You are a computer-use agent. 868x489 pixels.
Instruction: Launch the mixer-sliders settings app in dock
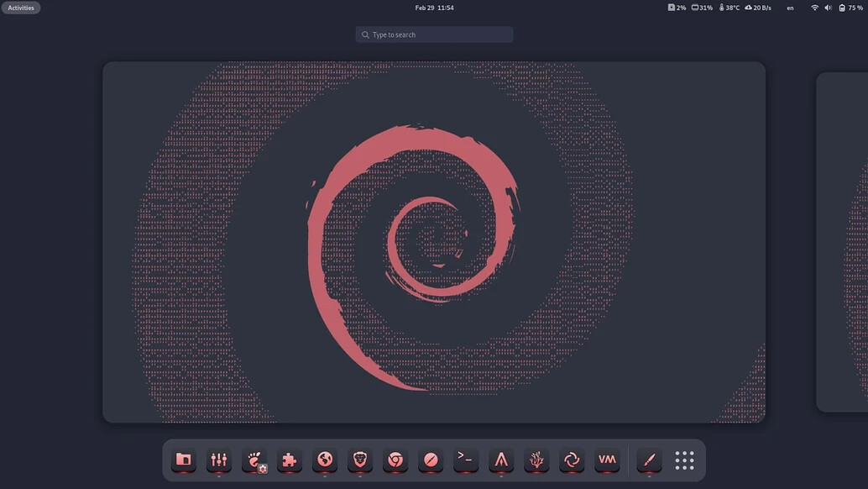coord(219,460)
